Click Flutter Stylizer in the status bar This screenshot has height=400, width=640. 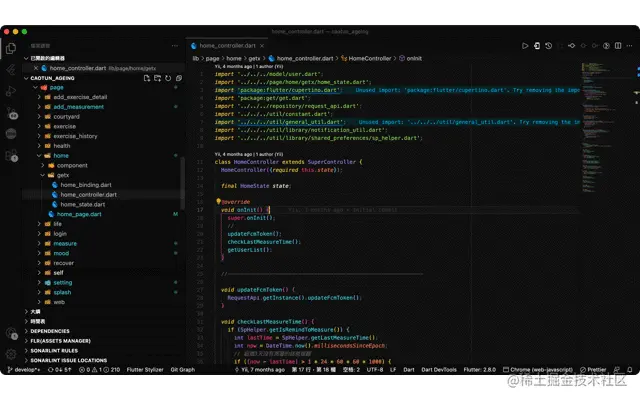(x=145, y=369)
